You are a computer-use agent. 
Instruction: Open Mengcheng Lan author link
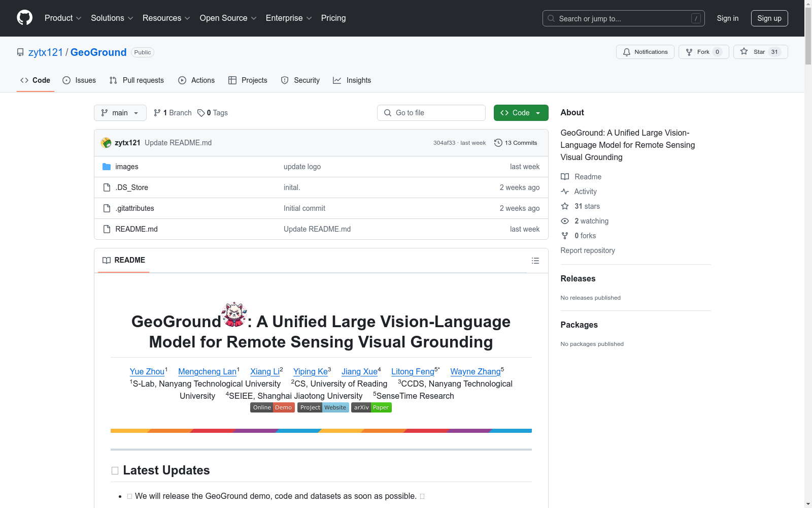click(x=207, y=371)
